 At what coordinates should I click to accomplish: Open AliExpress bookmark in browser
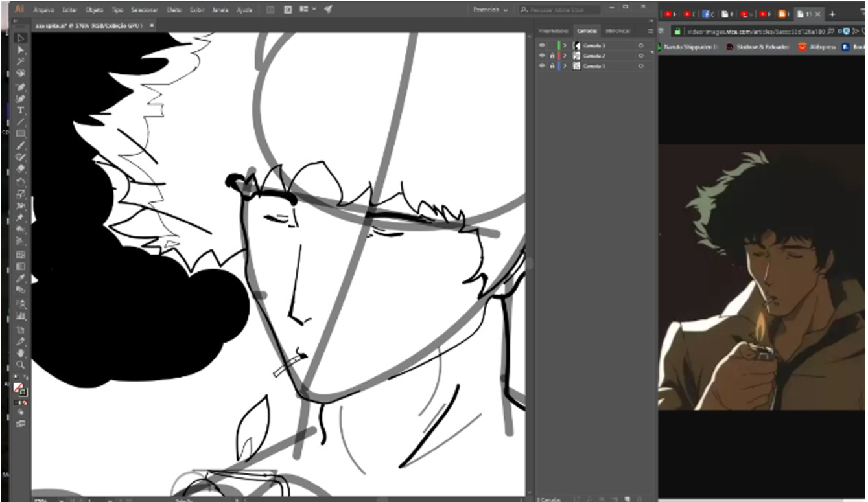coord(816,47)
